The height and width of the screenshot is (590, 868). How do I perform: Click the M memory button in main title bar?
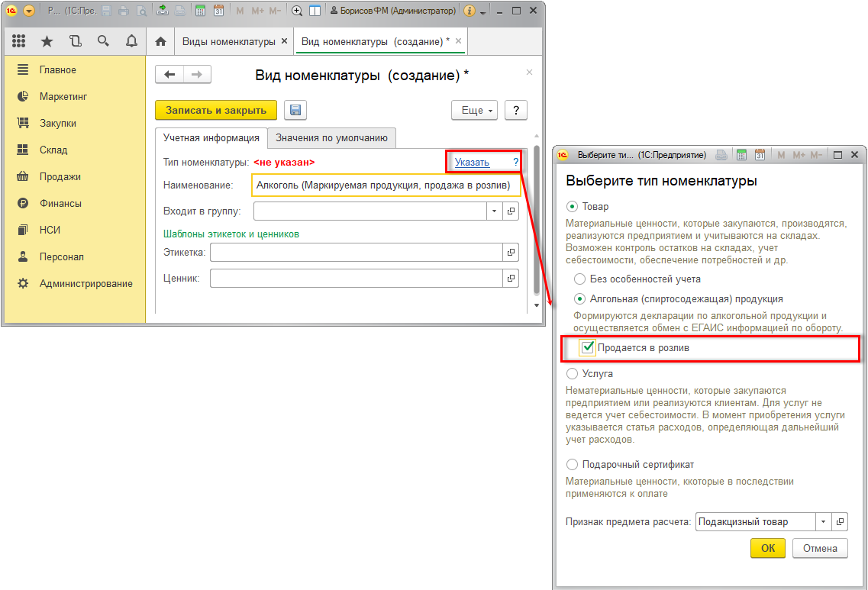[240, 11]
